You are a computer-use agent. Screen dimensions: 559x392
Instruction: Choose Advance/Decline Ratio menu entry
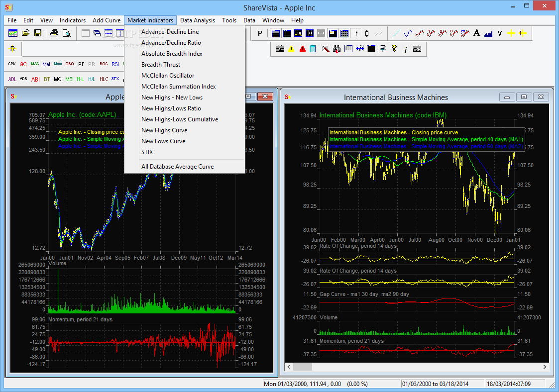185,43
